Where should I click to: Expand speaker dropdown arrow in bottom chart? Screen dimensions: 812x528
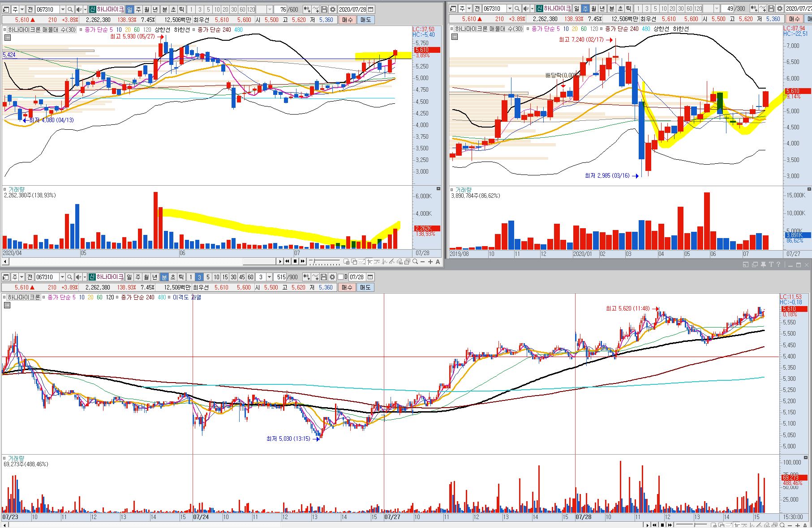coord(85,277)
